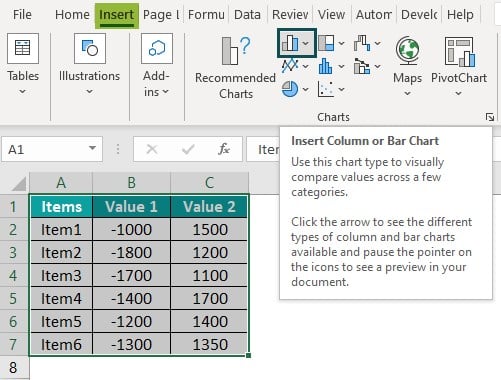Image resolution: width=501 pixels, height=380 pixels.
Task: Expand the PivotChart dropdown chevron
Action: point(459,93)
